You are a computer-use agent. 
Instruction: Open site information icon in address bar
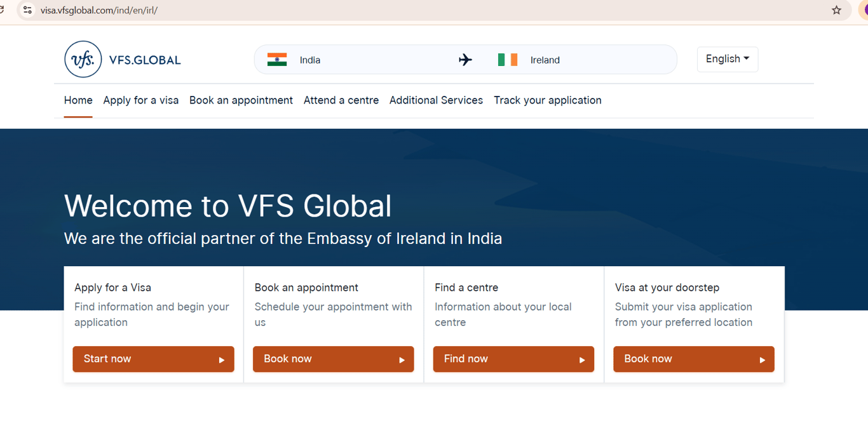27,10
